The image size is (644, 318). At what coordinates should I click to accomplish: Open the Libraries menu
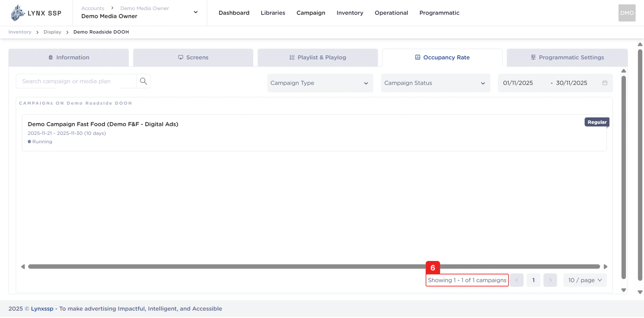click(x=273, y=13)
